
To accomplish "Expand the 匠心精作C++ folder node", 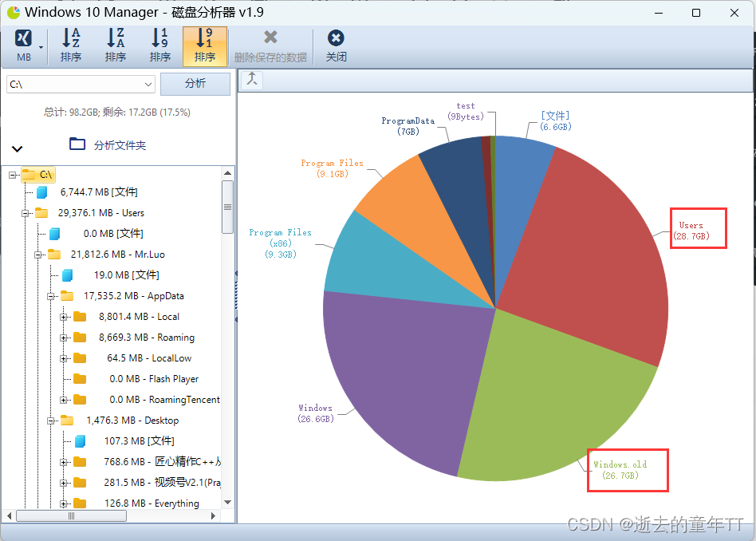I will click(x=63, y=462).
